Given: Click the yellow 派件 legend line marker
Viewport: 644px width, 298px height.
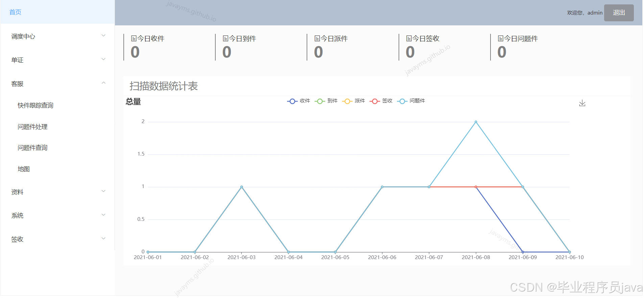Looking at the screenshot, I should pyautogui.click(x=347, y=101).
